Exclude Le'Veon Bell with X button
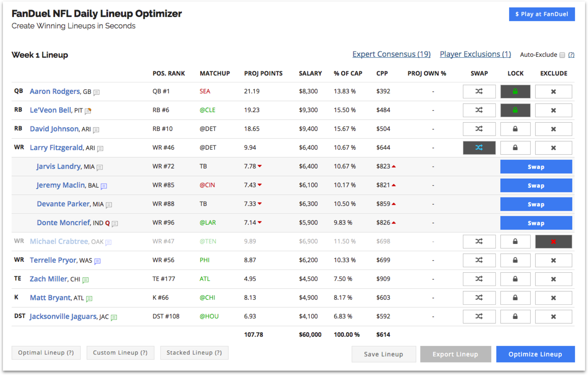 (554, 110)
